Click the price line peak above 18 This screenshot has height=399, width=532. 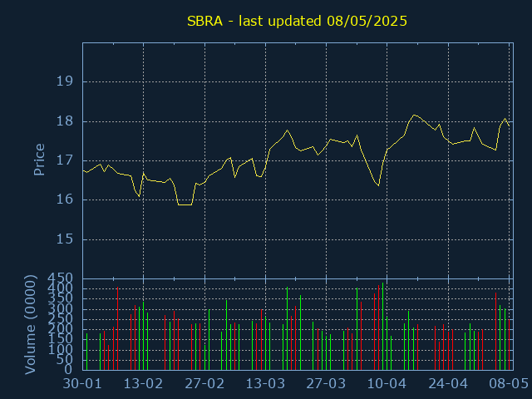(414, 115)
